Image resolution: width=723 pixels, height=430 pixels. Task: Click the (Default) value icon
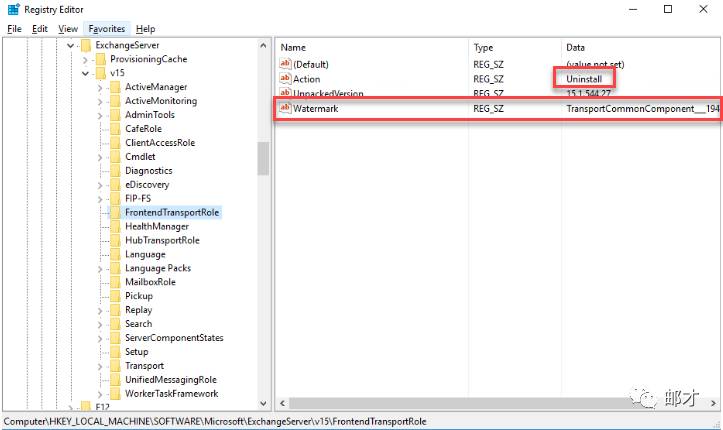286,64
